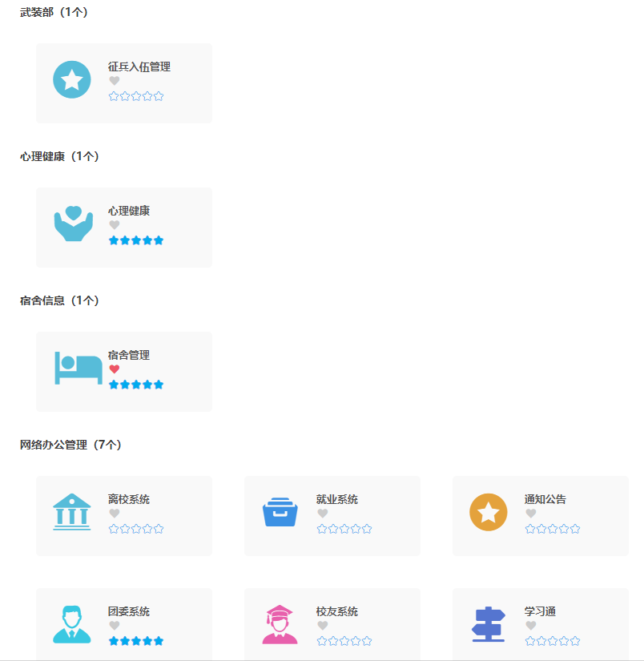This screenshot has height=661, width=644.
Task: Favorite the 心理健康 app heart
Action: 115,224
